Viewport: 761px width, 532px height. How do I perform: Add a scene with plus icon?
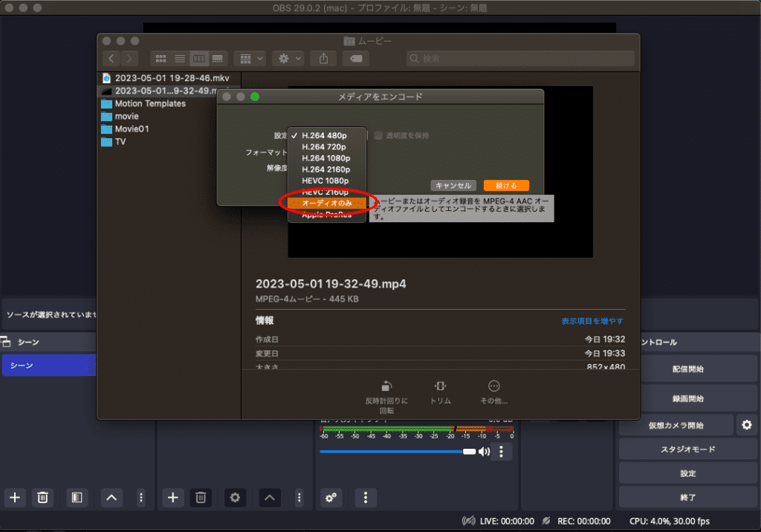click(x=15, y=498)
